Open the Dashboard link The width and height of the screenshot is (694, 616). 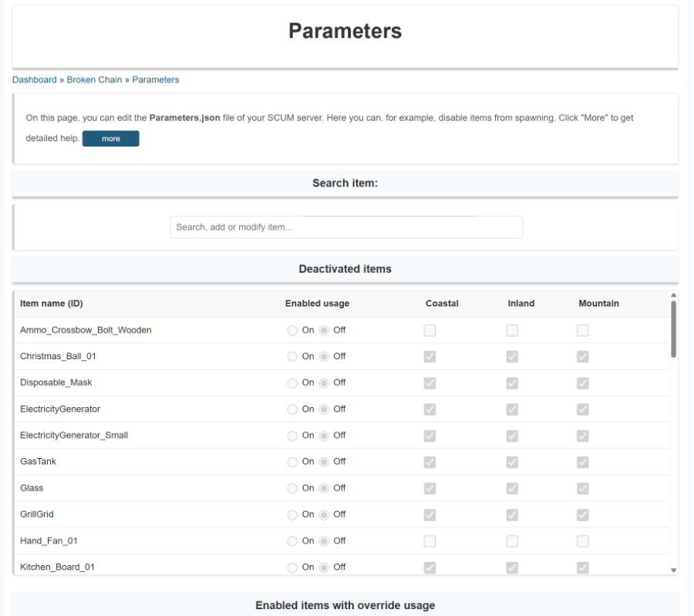pyautogui.click(x=34, y=79)
